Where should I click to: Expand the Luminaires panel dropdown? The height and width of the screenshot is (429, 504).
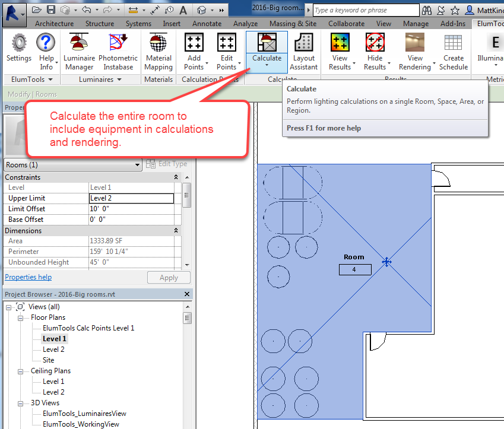click(119, 80)
